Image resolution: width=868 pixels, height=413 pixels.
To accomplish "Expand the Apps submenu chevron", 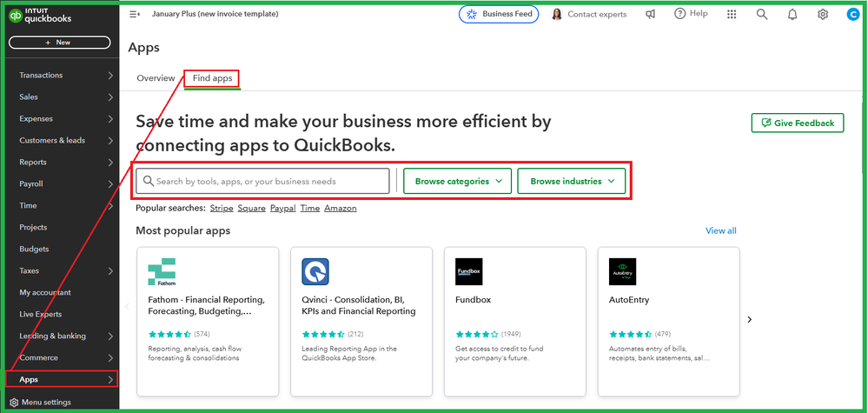I will 110,380.
